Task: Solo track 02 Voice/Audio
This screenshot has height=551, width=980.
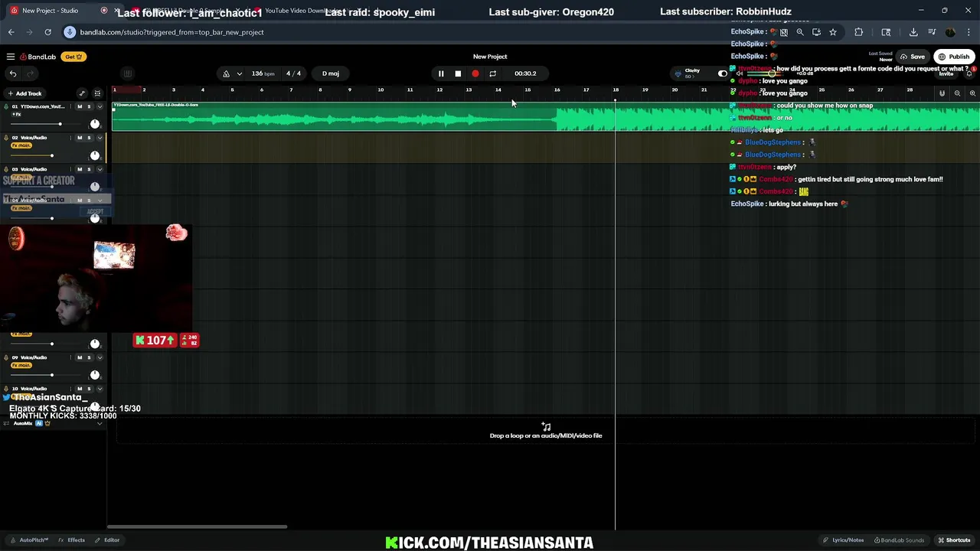Action: (89, 138)
